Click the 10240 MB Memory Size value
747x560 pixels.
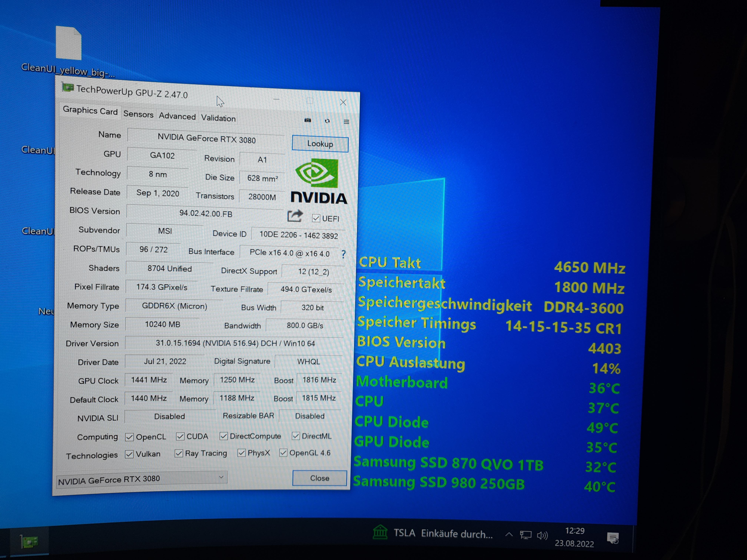point(162,324)
